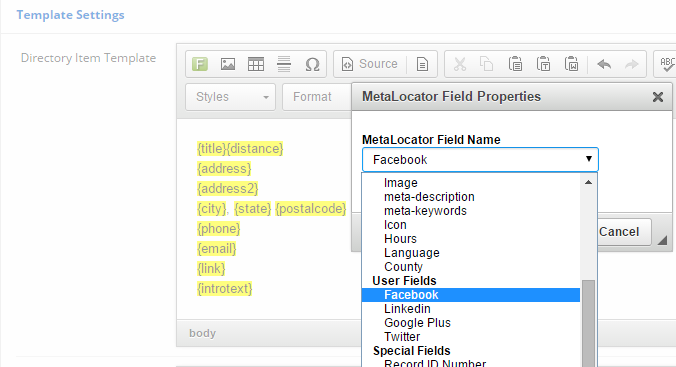Image resolution: width=676 pixels, height=367 pixels.
Task: Redo the last edit
Action: (x=632, y=64)
